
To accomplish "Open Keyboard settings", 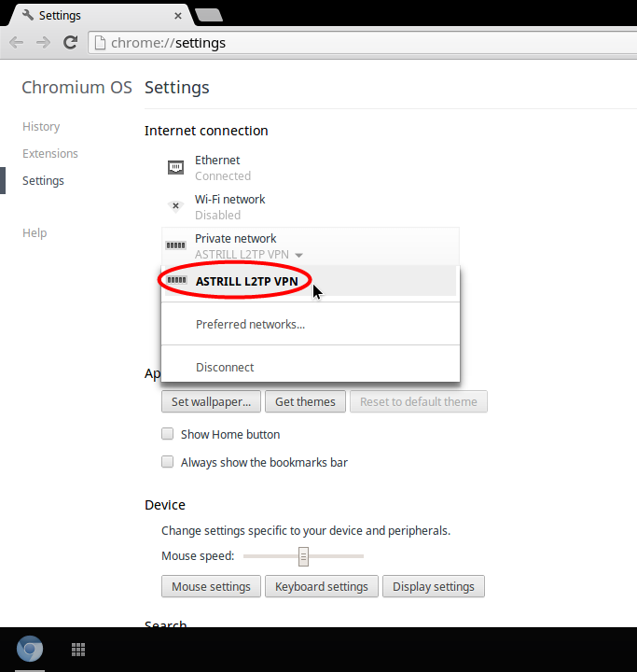I will [322, 587].
